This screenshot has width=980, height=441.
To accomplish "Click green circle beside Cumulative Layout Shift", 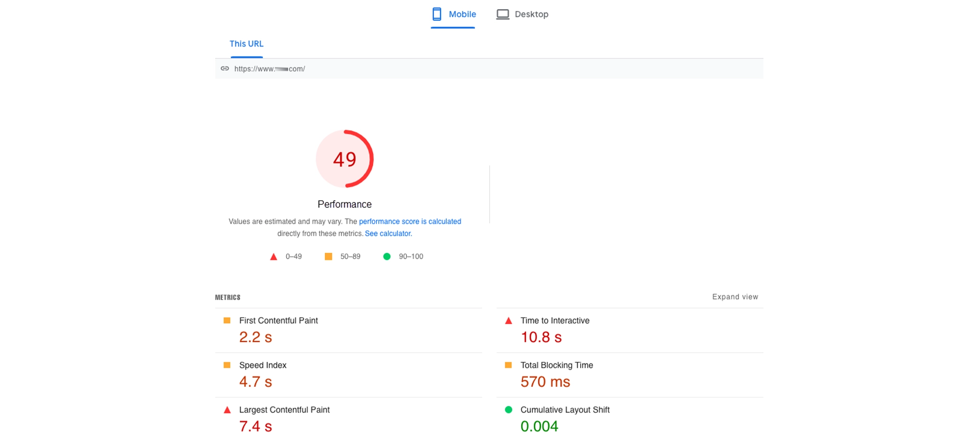I will click(509, 410).
